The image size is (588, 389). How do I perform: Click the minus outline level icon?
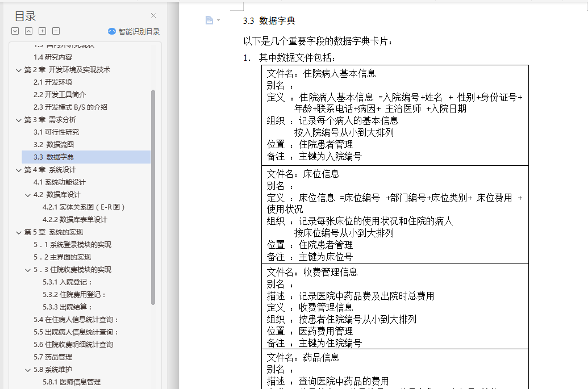point(56,31)
